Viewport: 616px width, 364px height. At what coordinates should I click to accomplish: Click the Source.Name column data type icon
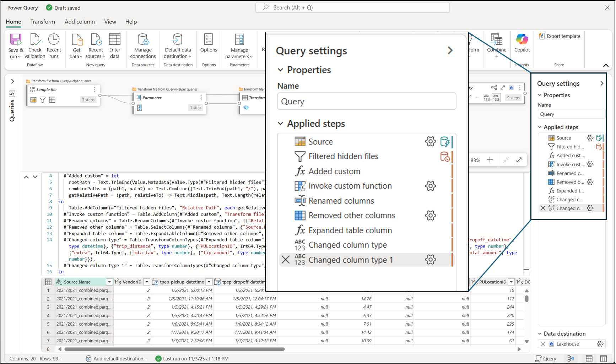click(59, 282)
